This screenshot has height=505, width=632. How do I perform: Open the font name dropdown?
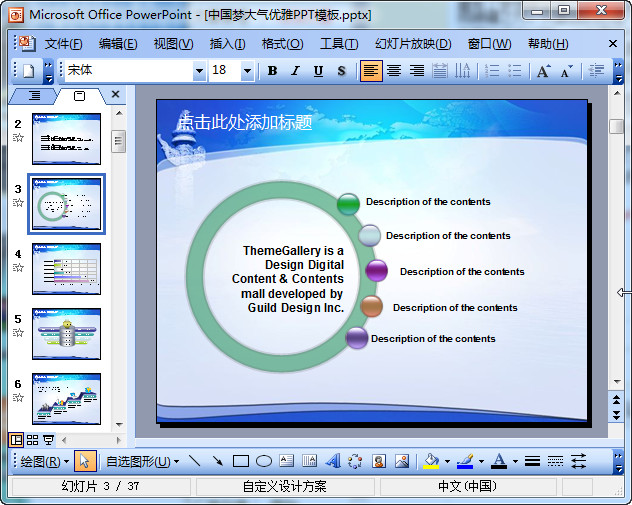tap(199, 71)
